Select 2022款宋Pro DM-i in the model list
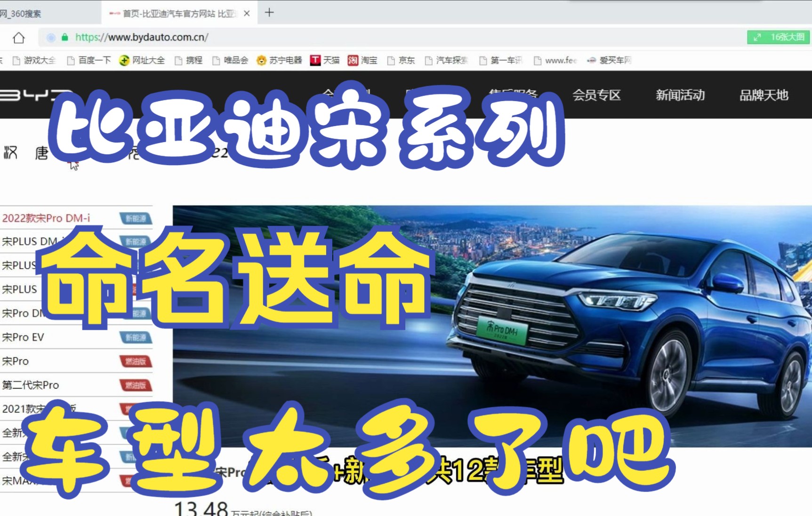 [46, 218]
